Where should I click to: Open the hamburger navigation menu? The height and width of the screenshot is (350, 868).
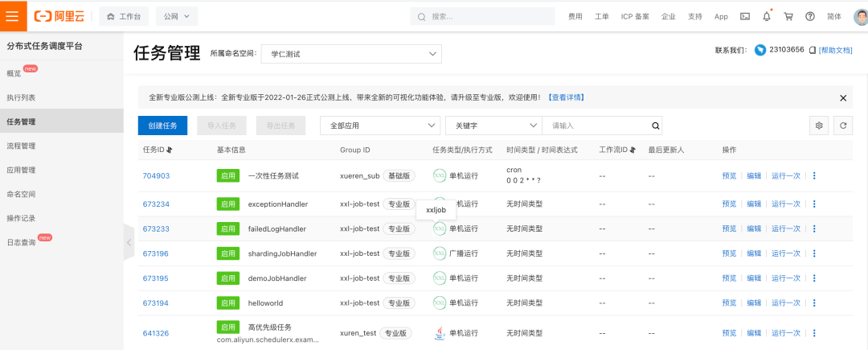[x=14, y=16]
